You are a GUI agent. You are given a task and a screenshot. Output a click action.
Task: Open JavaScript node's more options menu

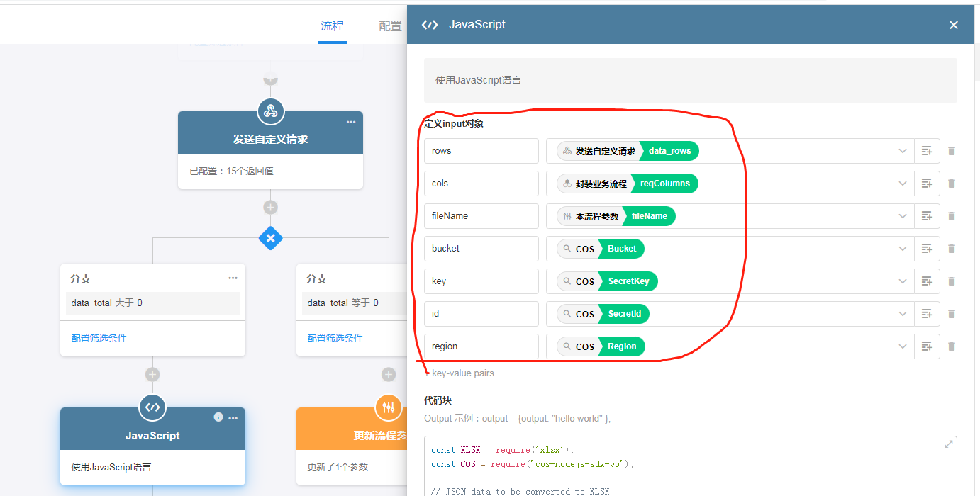click(233, 418)
